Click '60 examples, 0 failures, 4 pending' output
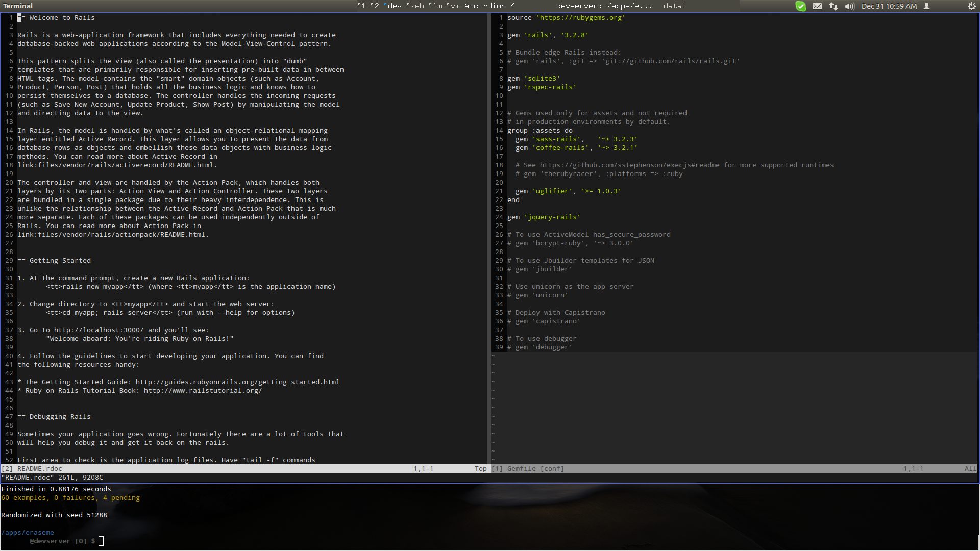This screenshot has height=551, width=980. click(x=70, y=498)
